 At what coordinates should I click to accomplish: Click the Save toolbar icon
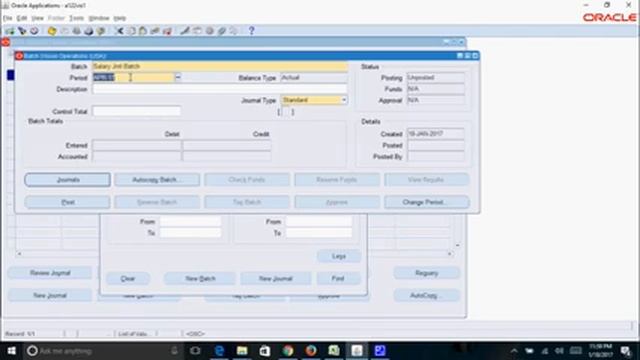tap(52, 31)
